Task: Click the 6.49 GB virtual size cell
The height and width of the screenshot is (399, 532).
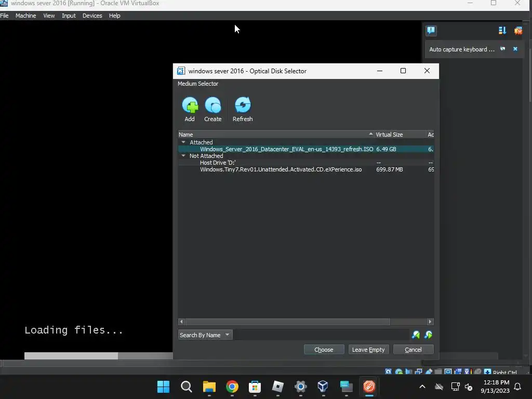Action: point(386,149)
